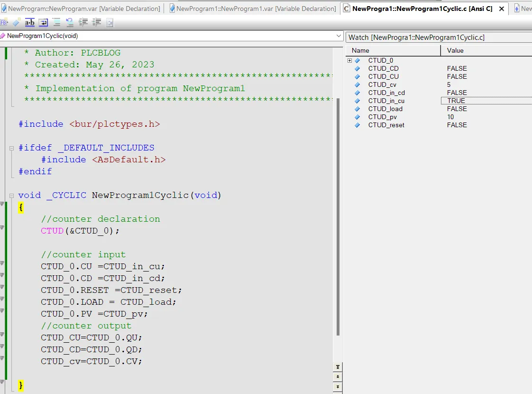Toggle the word wrap toolbar icon
This screenshot has height=394, width=532.
point(44,23)
